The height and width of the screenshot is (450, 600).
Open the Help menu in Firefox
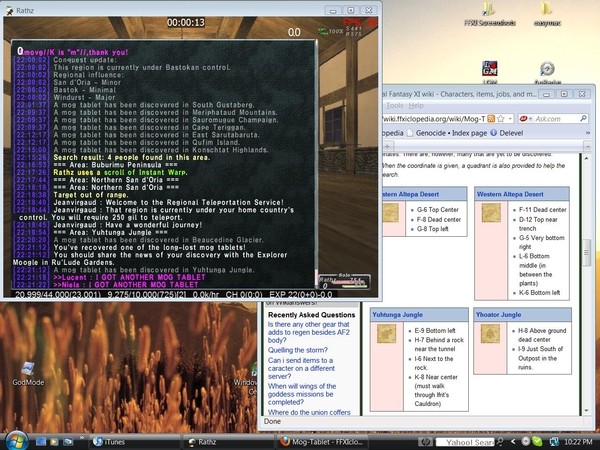(x=416, y=106)
